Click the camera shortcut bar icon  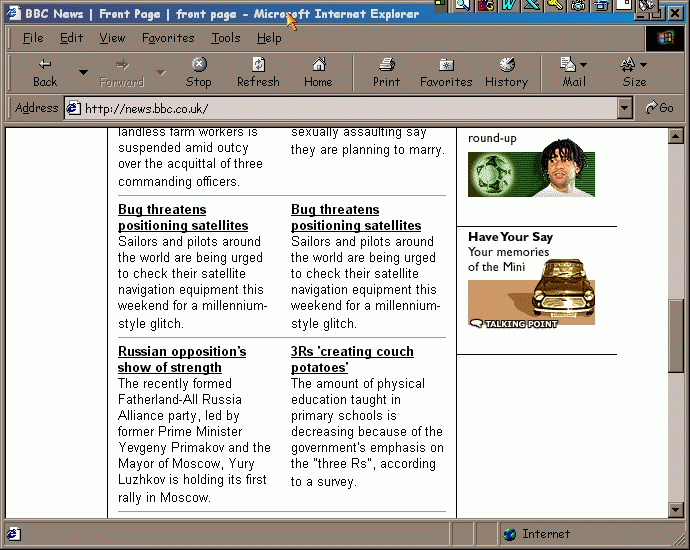[578, 5]
